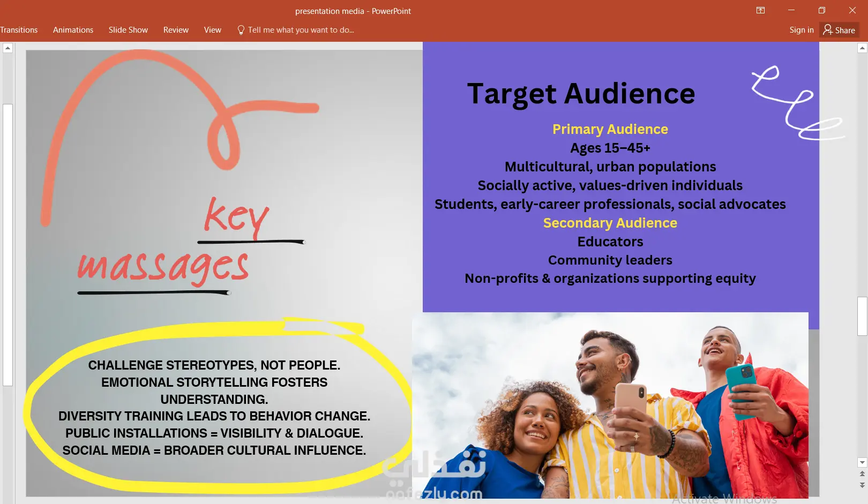Viewport: 868px width, 504px height.
Task: Click the Sign in link
Action: pos(802,30)
